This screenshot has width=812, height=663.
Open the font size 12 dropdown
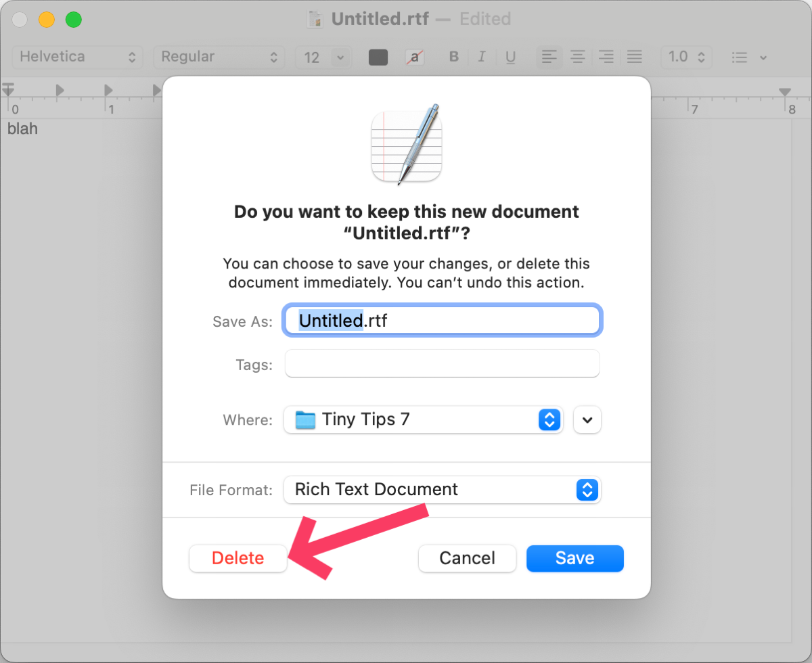323,57
